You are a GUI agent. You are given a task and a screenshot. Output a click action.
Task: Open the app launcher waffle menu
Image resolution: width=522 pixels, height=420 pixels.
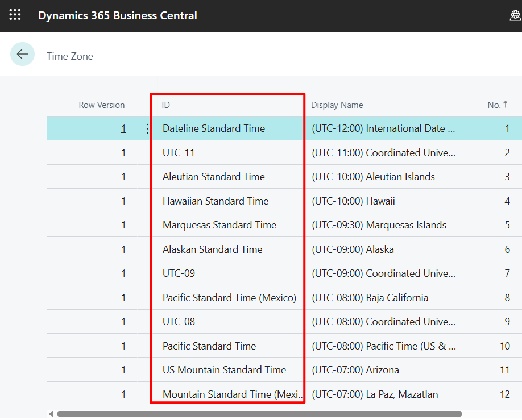coord(15,15)
